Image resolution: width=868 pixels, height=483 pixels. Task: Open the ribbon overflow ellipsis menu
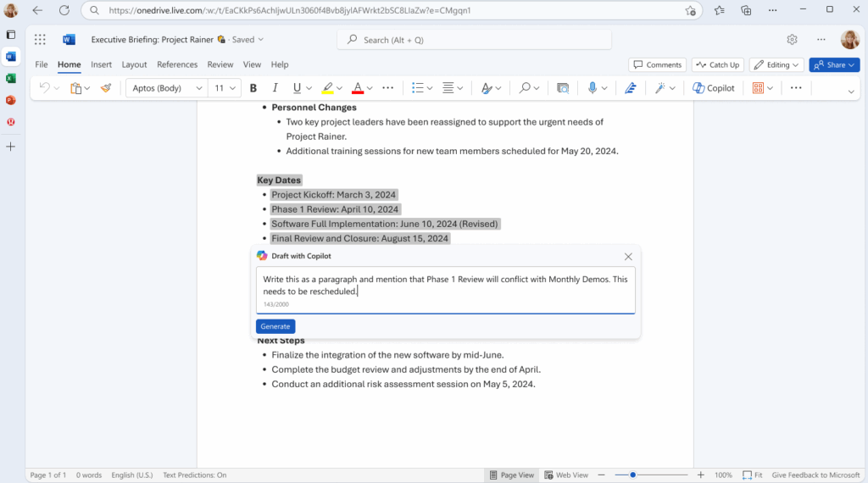click(x=796, y=88)
